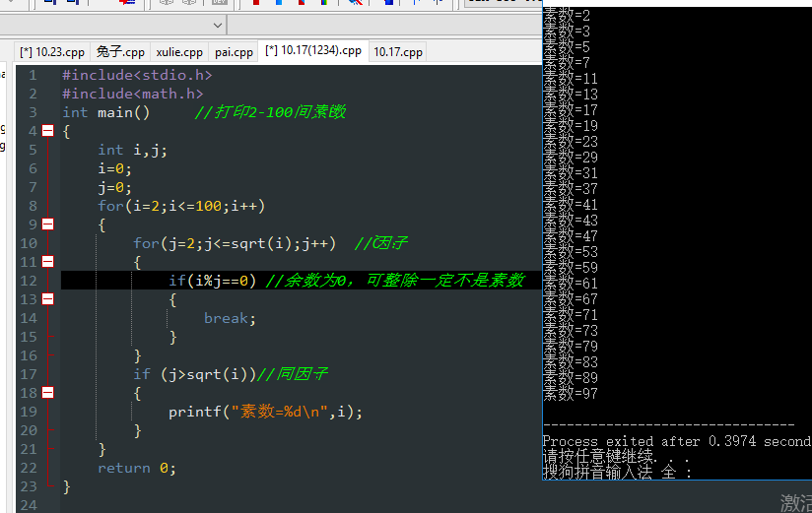
Task: Click the for(j=2;j<=sqrt(i);j++) line
Action: click(x=235, y=243)
